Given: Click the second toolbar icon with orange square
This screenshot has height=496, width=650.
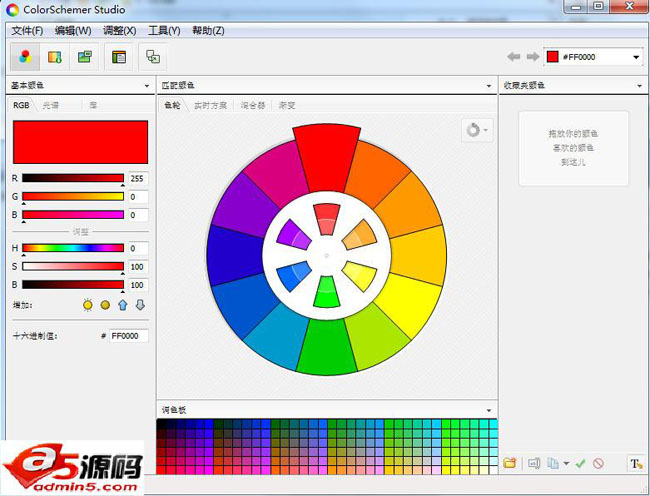Looking at the screenshot, I should [x=55, y=57].
